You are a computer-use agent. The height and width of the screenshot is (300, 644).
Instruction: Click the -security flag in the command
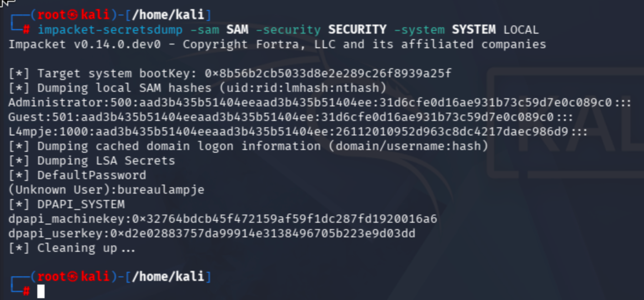coord(288,30)
